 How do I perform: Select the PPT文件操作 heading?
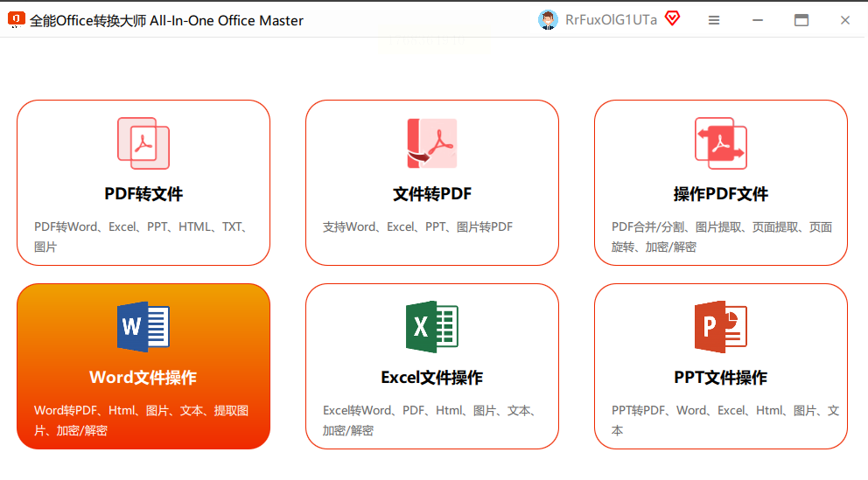click(721, 378)
